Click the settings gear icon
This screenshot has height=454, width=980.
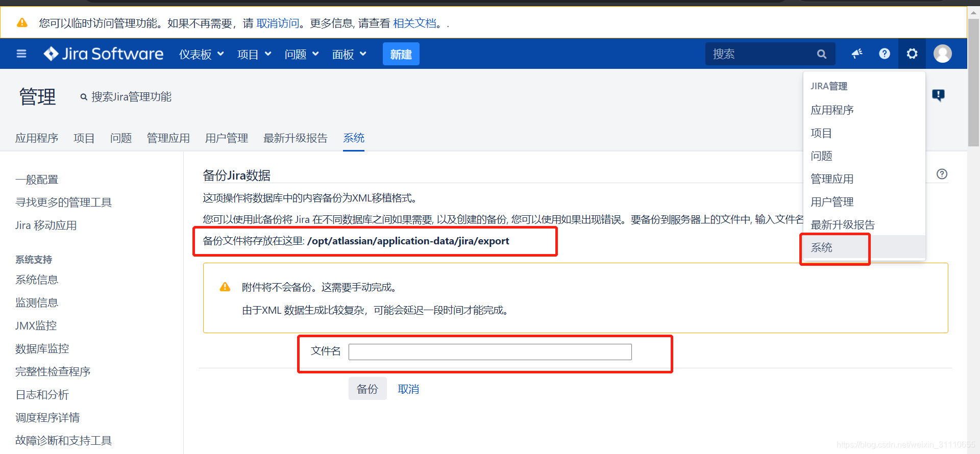tap(912, 54)
